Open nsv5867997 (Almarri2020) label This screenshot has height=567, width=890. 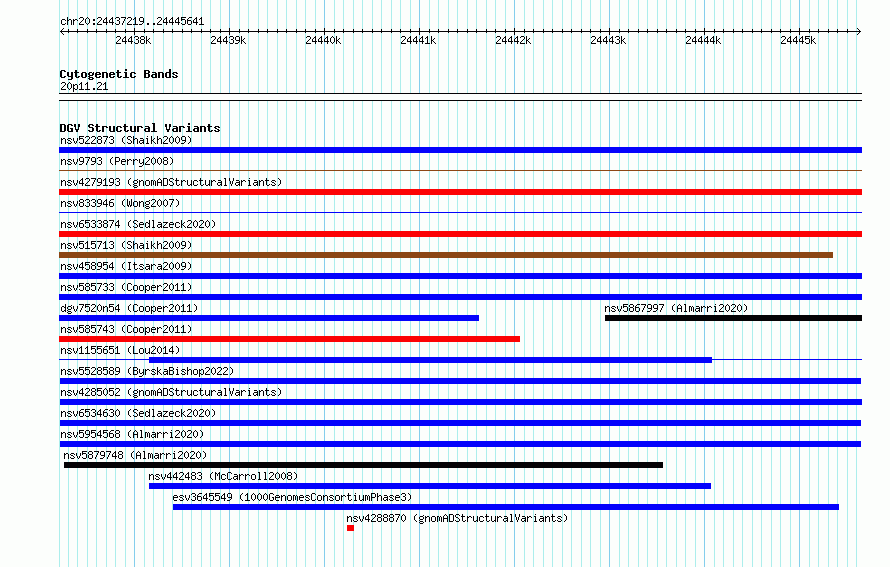coord(676,308)
